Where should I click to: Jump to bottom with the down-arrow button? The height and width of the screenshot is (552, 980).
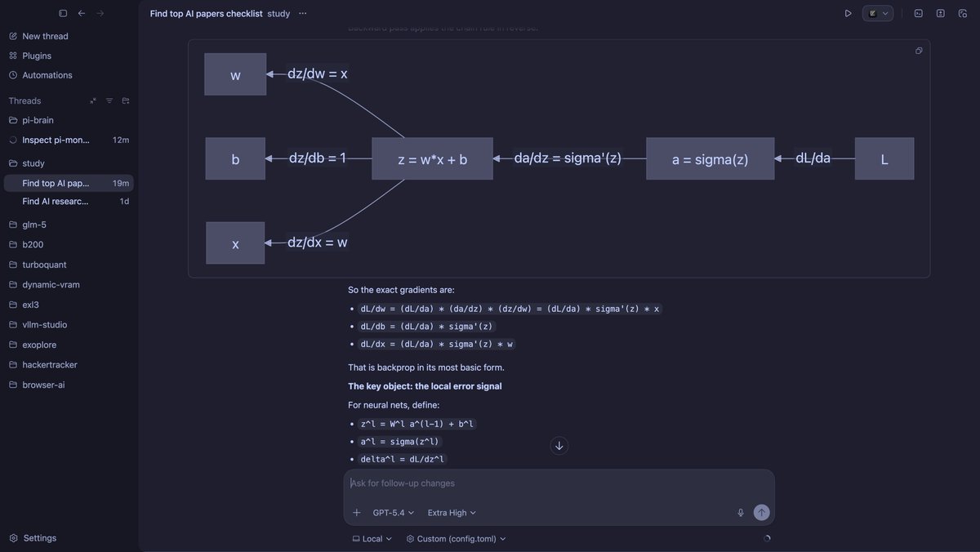(x=559, y=445)
